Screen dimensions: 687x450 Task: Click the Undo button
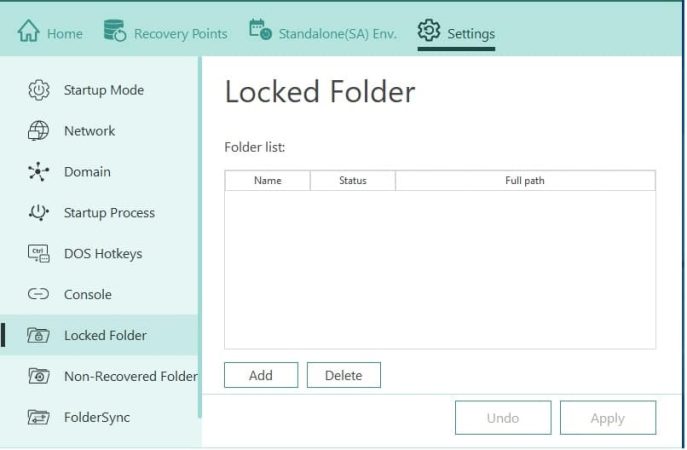(502, 418)
